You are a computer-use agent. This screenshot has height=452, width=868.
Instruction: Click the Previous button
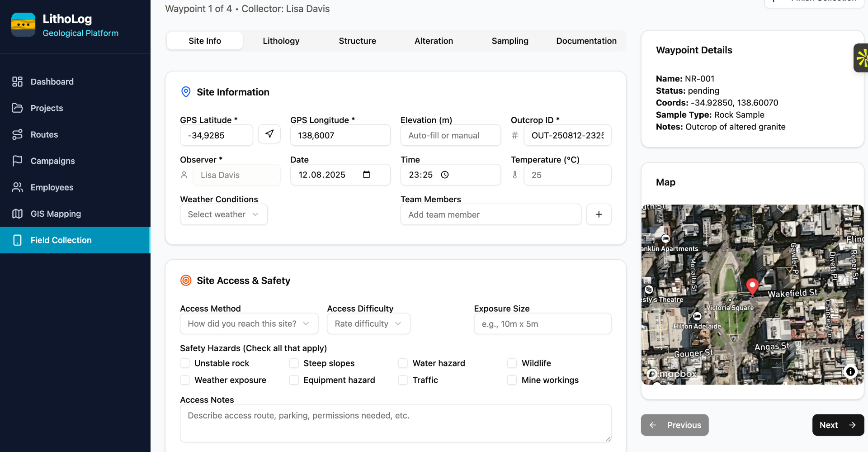pos(675,425)
